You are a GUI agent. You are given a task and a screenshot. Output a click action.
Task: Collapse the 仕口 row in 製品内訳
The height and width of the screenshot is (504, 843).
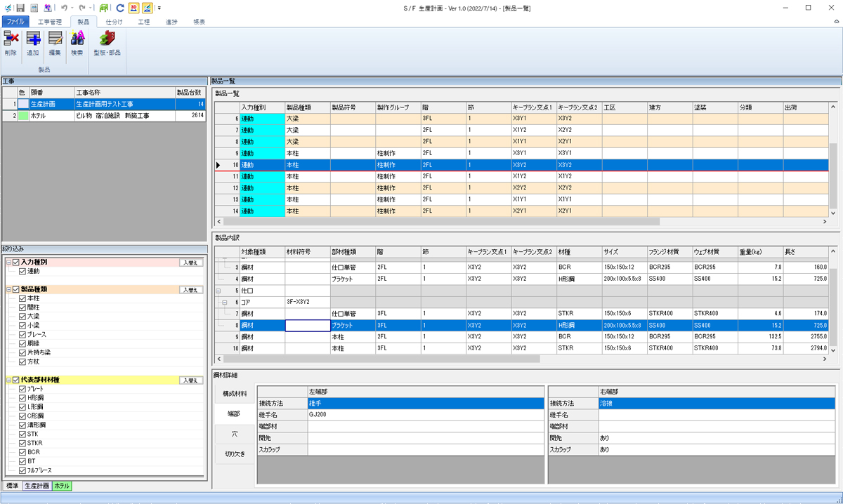218,290
